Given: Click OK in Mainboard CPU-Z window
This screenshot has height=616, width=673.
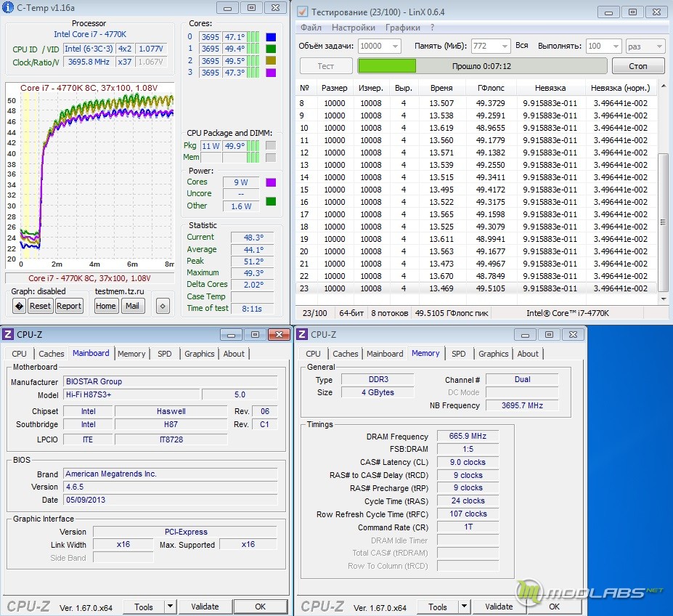Looking at the screenshot, I should (261, 607).
